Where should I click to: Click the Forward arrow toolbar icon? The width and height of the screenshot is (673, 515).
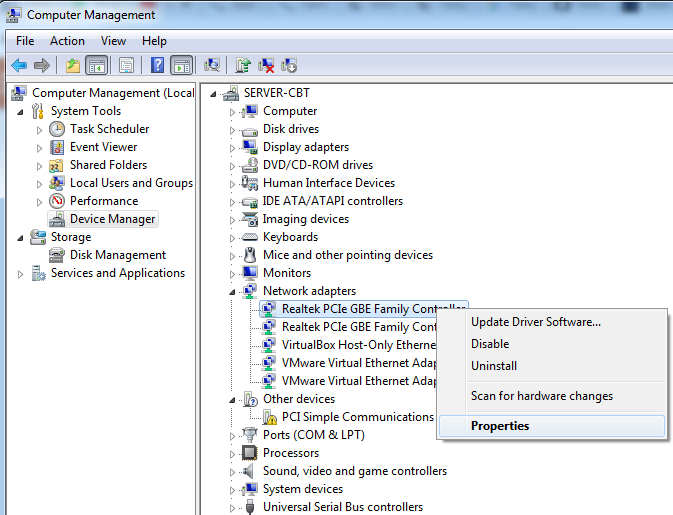(x=42, y=66)
